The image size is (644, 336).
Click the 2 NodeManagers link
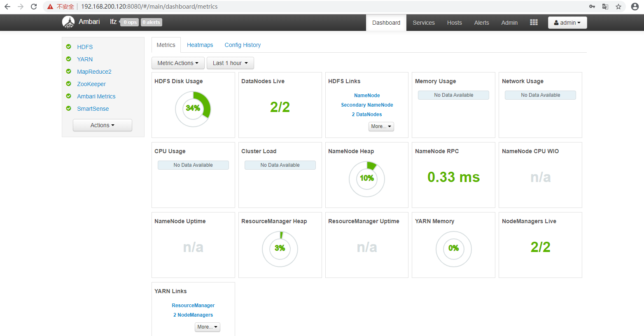(193, 315)
